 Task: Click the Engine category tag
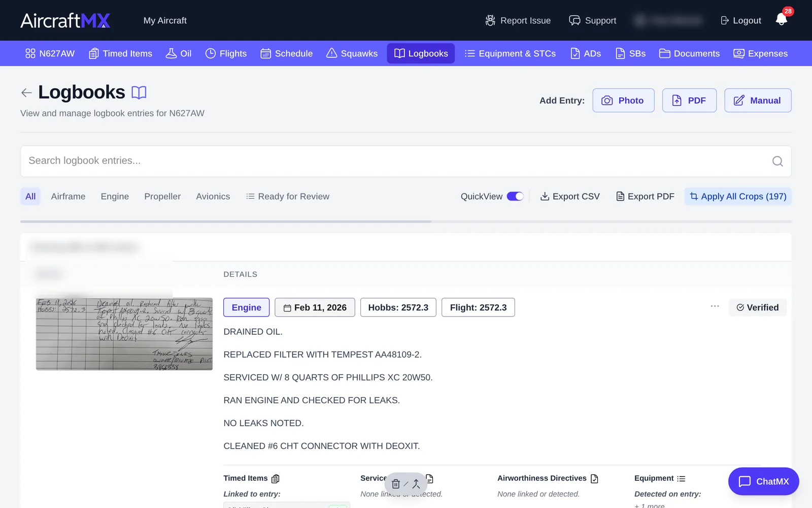coord(246,307)
